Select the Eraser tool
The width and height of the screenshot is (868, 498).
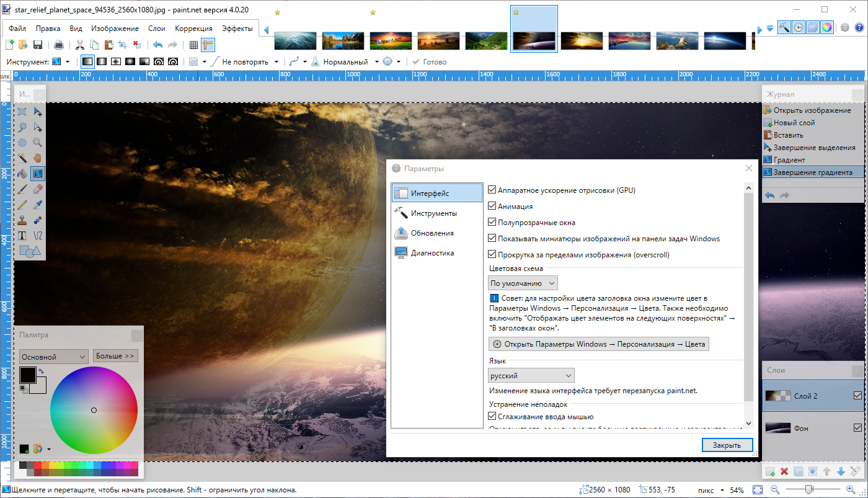click(x=38, y=189)
